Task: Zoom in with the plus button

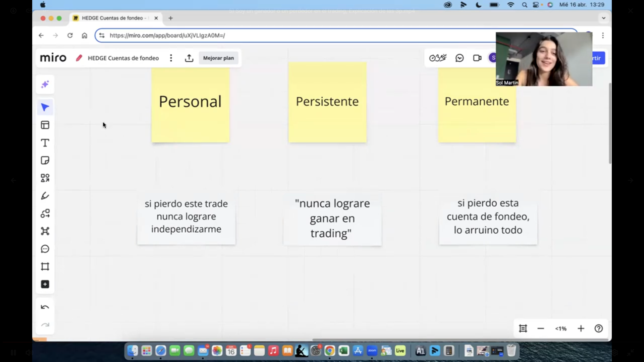Action: tap(581, 328)
